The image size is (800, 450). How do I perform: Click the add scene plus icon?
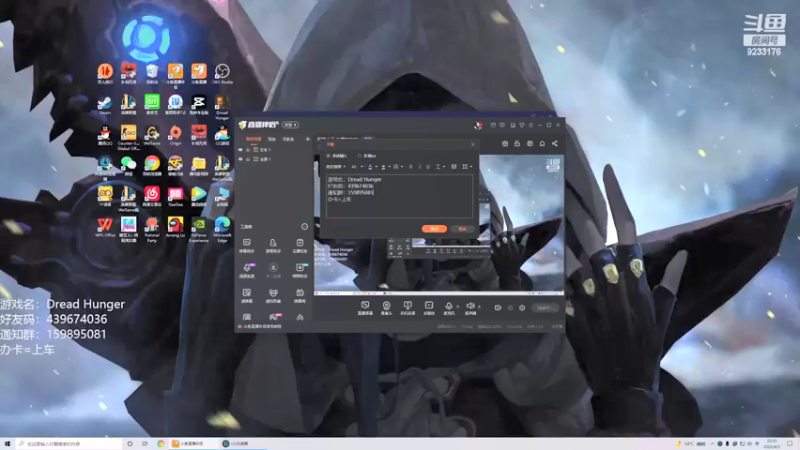pos(308,139)
